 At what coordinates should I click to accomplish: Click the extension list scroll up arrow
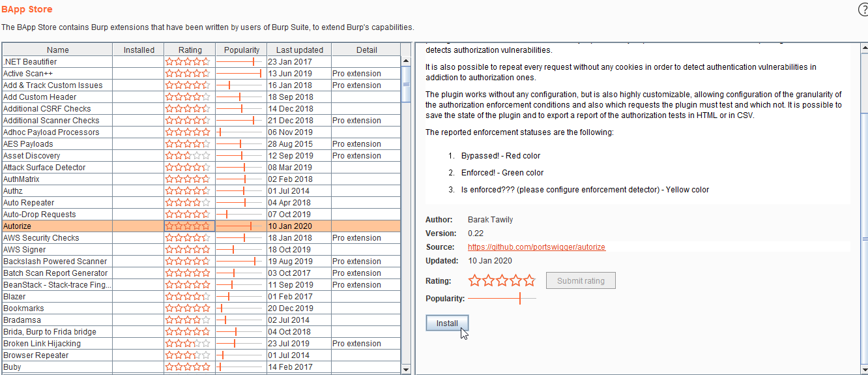(x=406, y=61)
